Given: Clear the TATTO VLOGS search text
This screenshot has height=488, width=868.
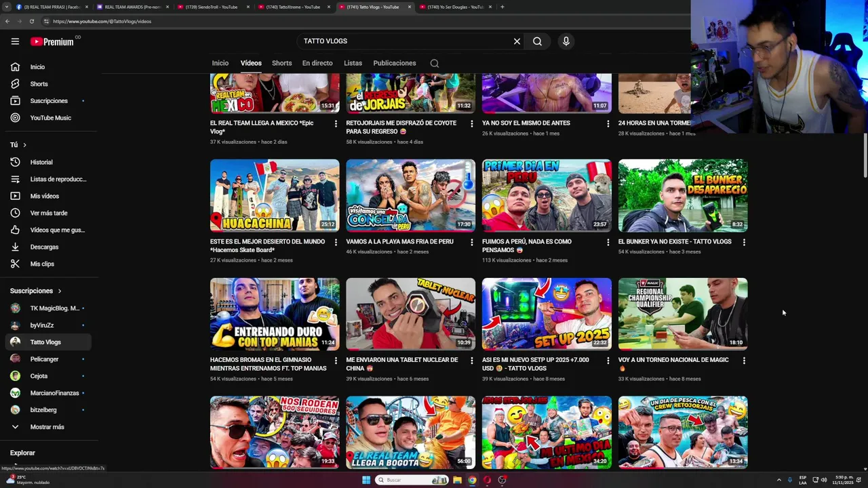Looking at the screenshot, I should (517, 41).
